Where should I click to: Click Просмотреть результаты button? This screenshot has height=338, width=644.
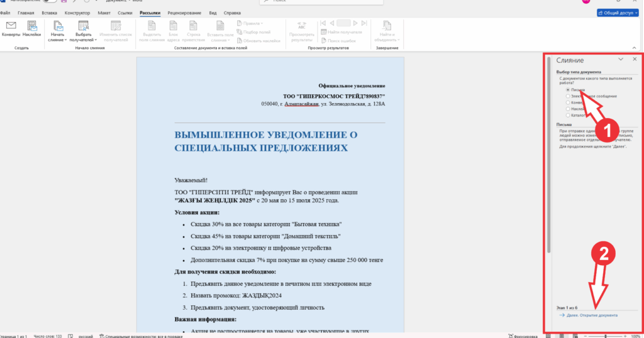302,31
